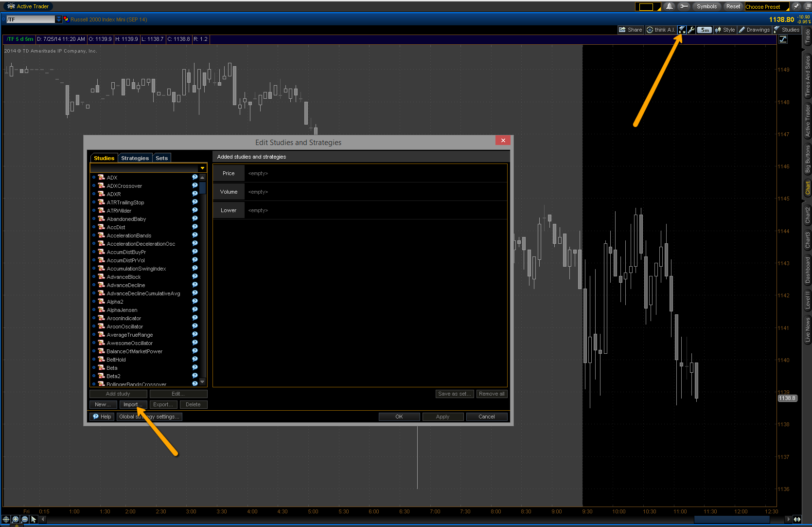Click the /TF symbol input field
The image size is (812, 527).
(x=31, y=19)
